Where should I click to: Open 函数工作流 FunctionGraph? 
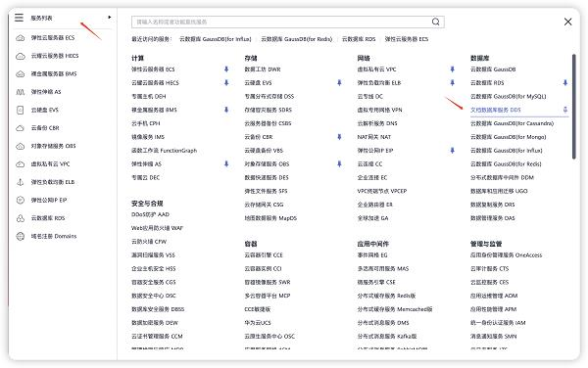164,151
